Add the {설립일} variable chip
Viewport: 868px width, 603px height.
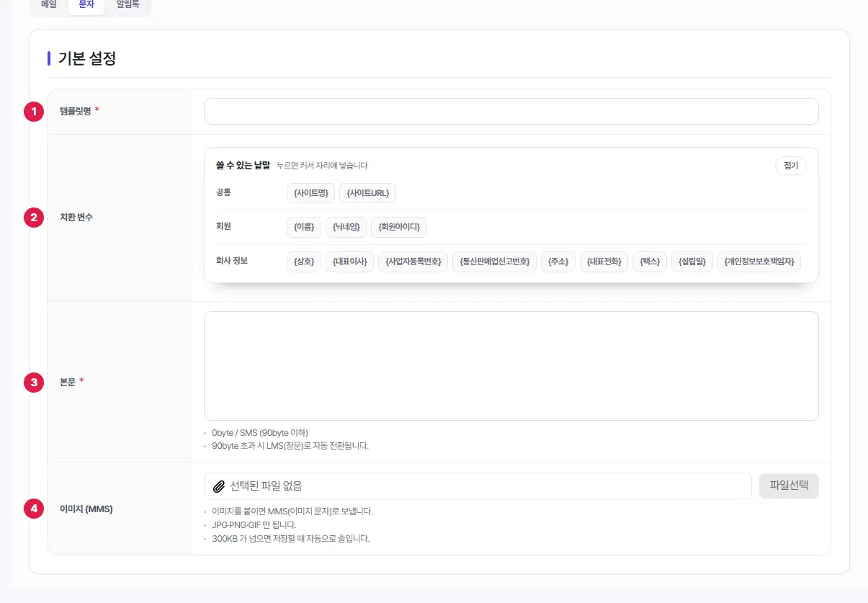[692, 262]
